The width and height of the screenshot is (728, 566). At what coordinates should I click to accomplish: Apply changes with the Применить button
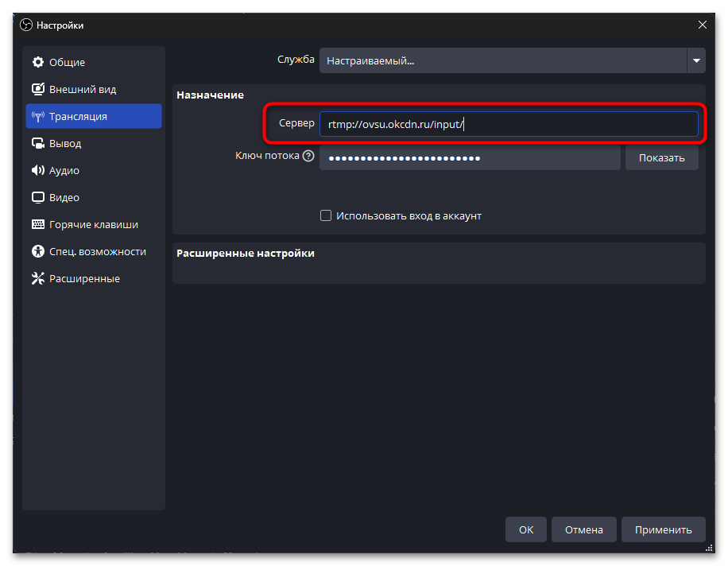pyautogui.click(x=663, y=529)
